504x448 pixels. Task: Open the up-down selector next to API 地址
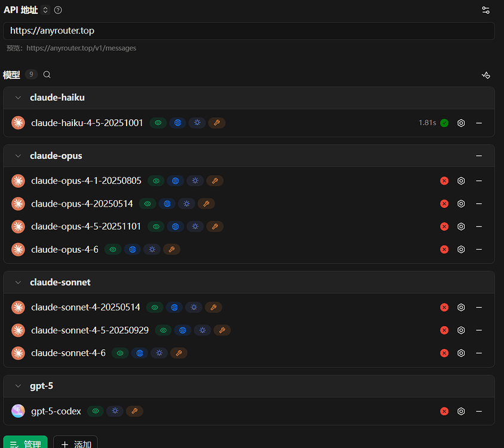(45, 10)
